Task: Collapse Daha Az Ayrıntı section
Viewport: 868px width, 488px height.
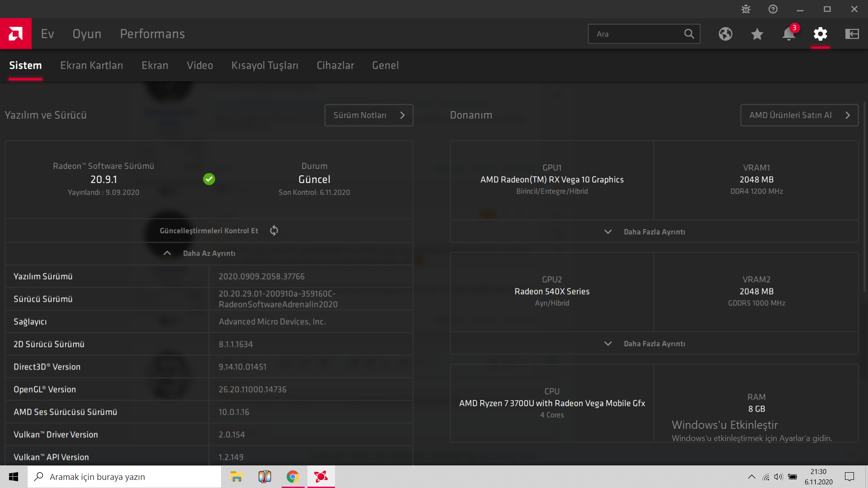Action: [199, 253]
